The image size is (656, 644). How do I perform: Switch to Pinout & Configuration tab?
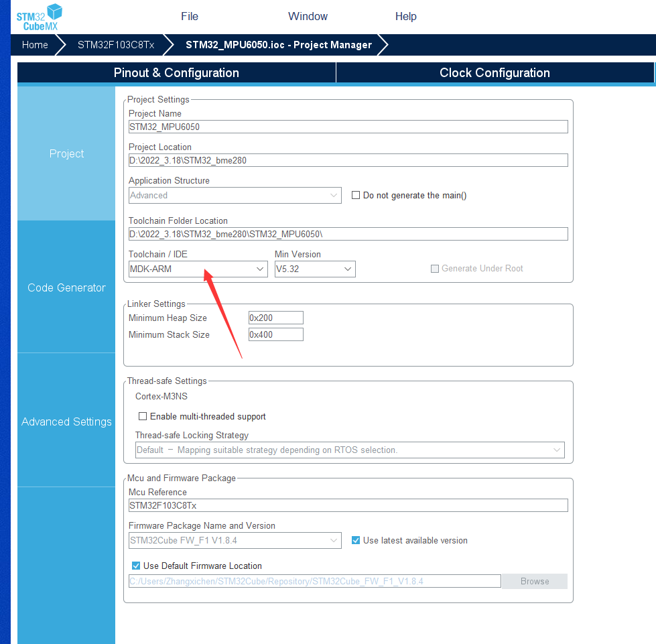pos(176,73)
